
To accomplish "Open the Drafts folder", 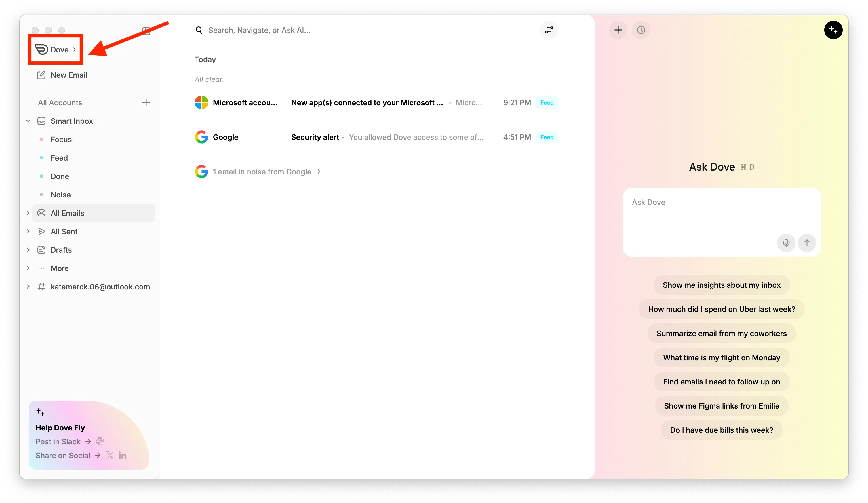I will [61, 250].
